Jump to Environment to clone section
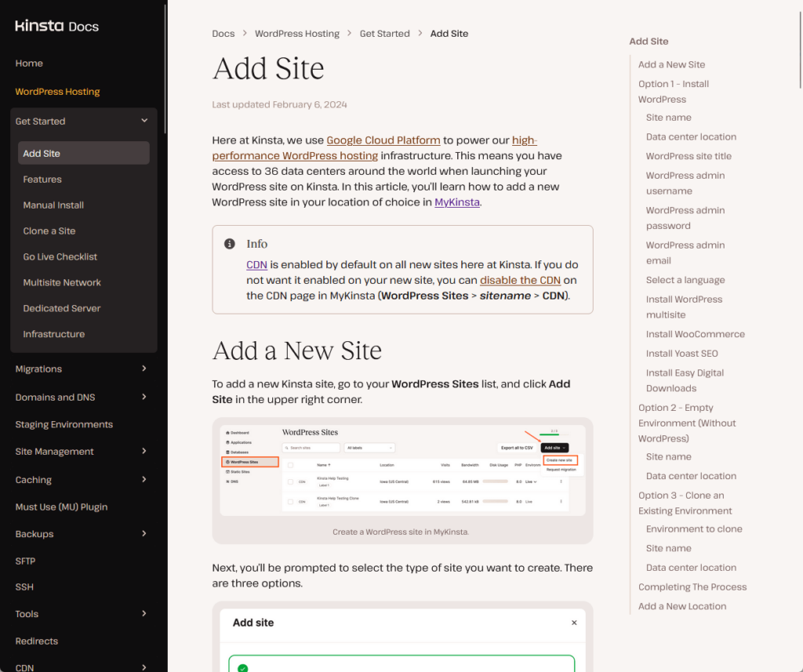The height and width of the screenshot is (672, 803). coord(694,529)
